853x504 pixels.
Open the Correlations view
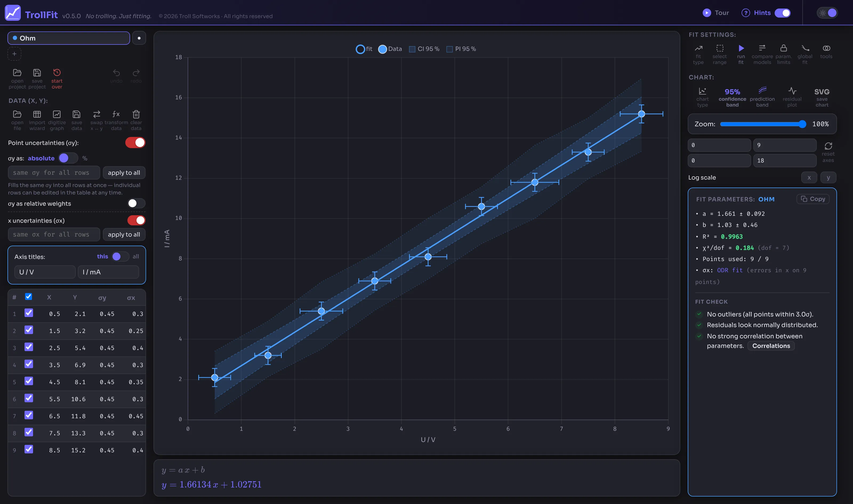(x=771, y=346)
